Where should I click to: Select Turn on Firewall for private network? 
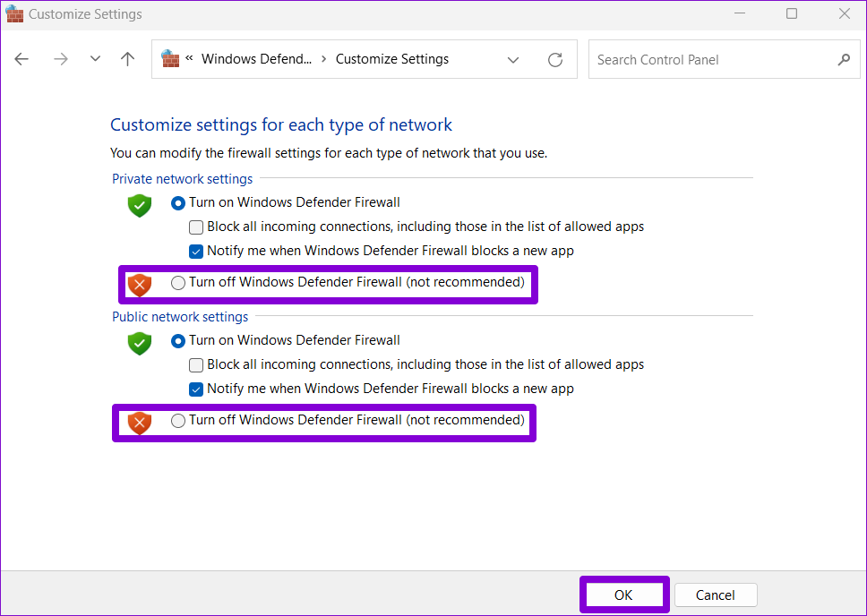[x=177, y=203]
